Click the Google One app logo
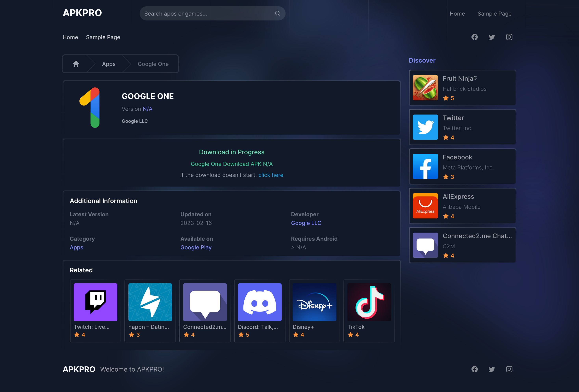 pos(90,107)
